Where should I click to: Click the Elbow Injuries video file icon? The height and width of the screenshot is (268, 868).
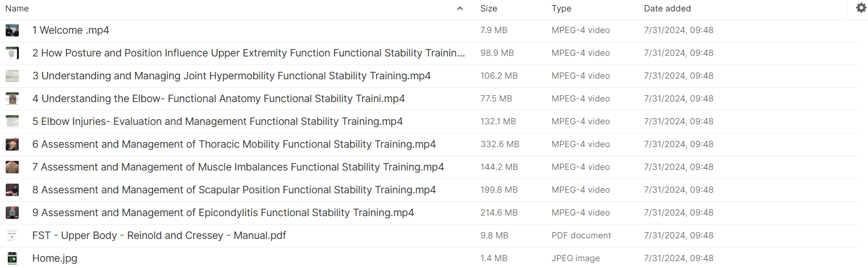click(12, 121)
